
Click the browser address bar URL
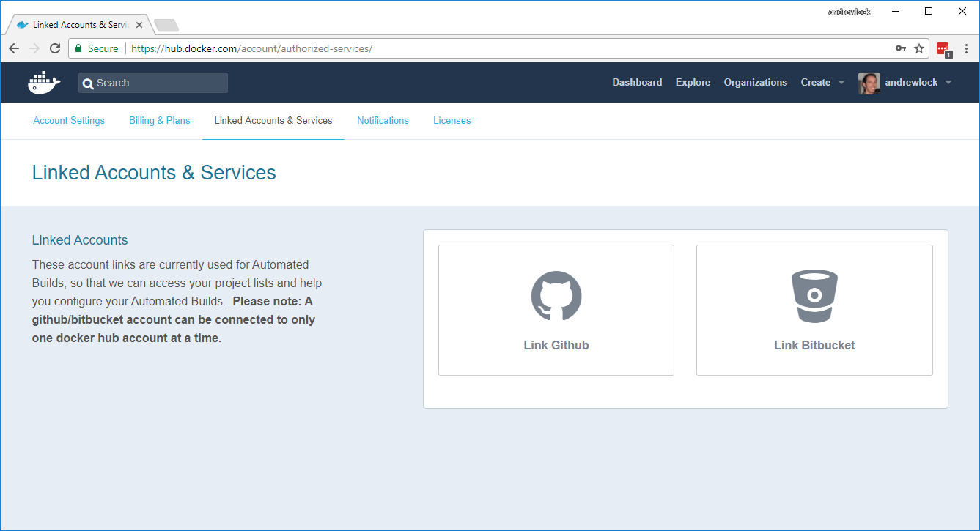(x=252, y=48)
